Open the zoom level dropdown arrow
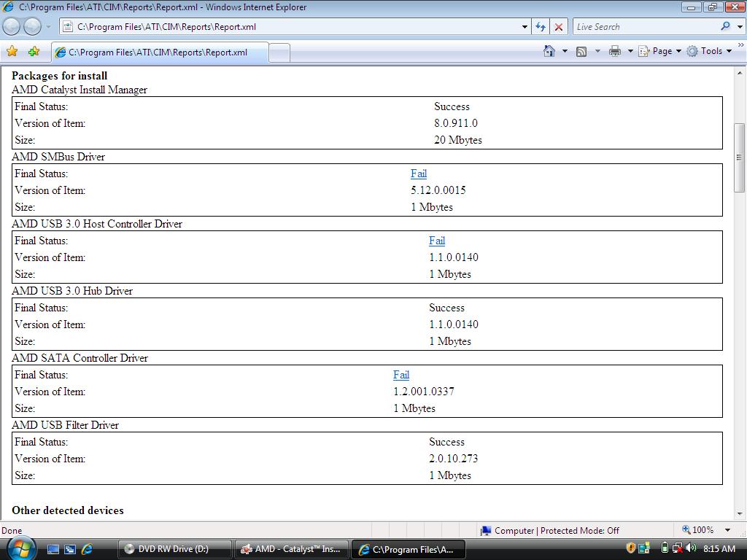The width and height of the screenshot is (747, 560). point(727,530)
